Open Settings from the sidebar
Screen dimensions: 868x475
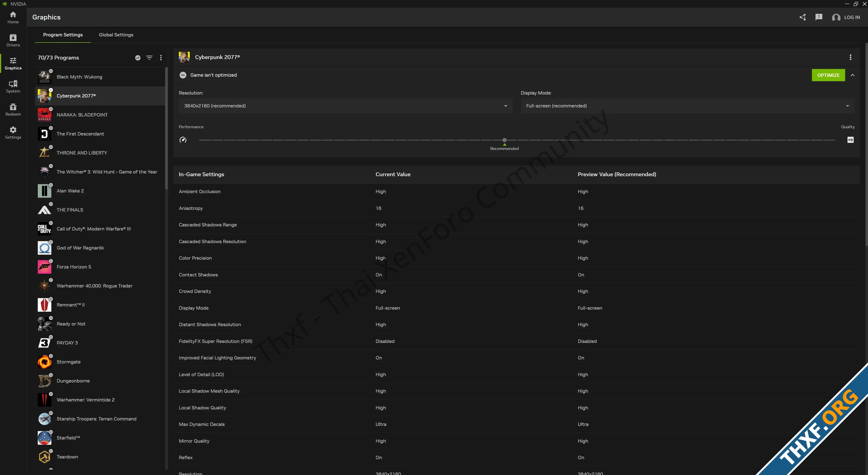[x=13, y=133]
